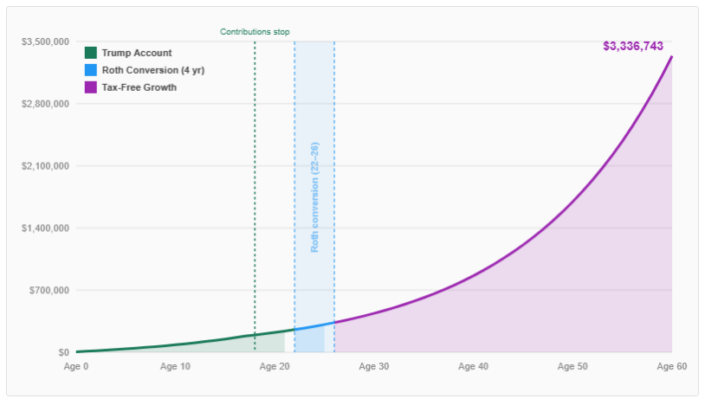Click the Age 40 x-axis label
This screenshot has height=405, width=705.
point(473,367)
